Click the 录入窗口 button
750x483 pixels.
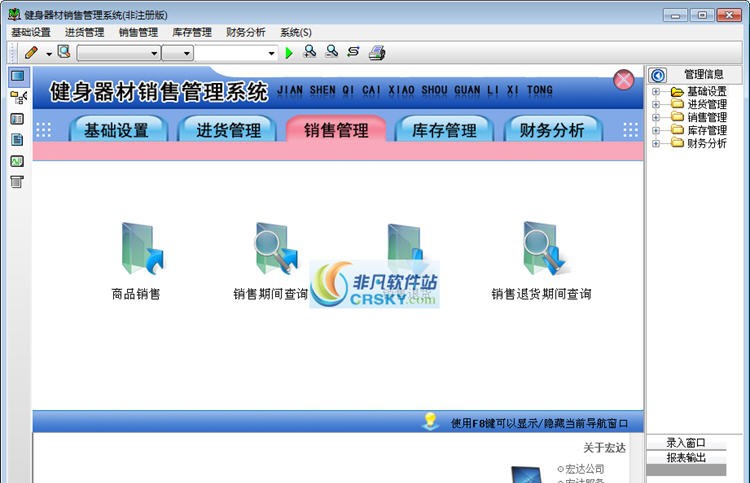click(x=686, y=443)
